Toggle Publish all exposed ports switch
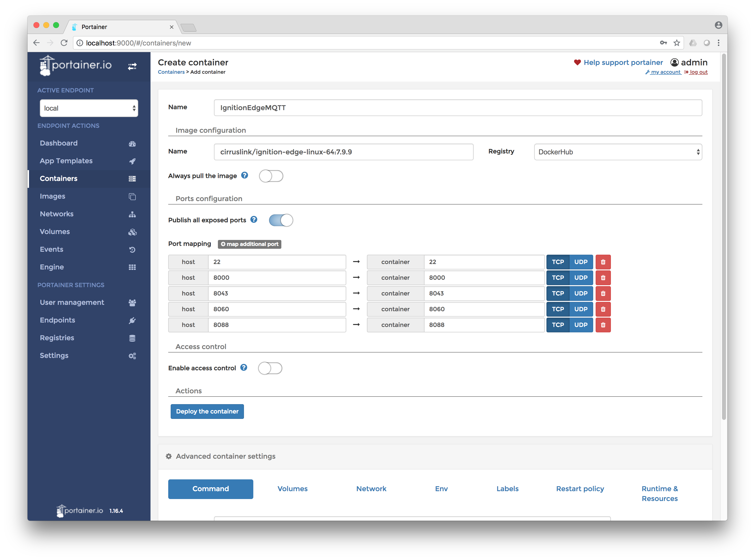This screenshot has width=755, height=560. point(281,220)
